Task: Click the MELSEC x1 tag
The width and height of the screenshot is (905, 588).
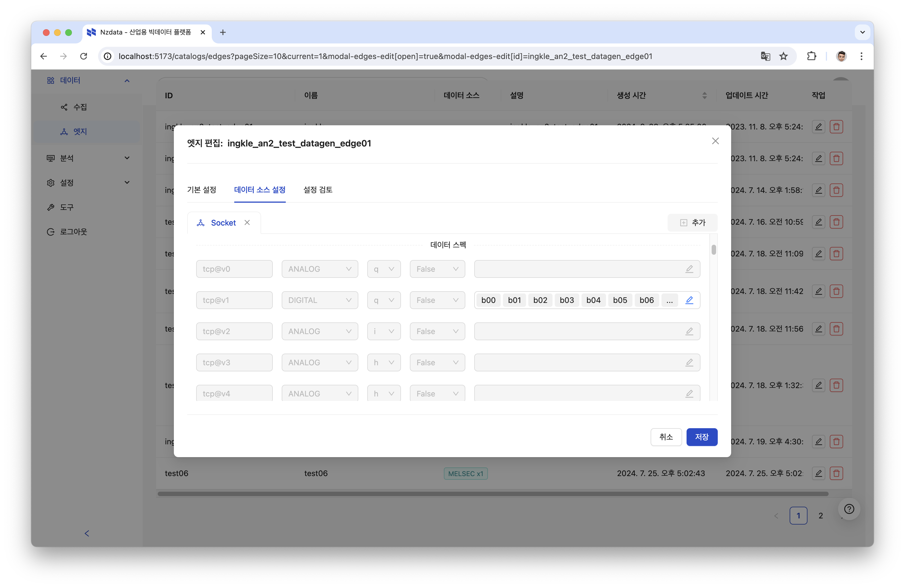Action: pyautogui.click(x=465, y=473)
